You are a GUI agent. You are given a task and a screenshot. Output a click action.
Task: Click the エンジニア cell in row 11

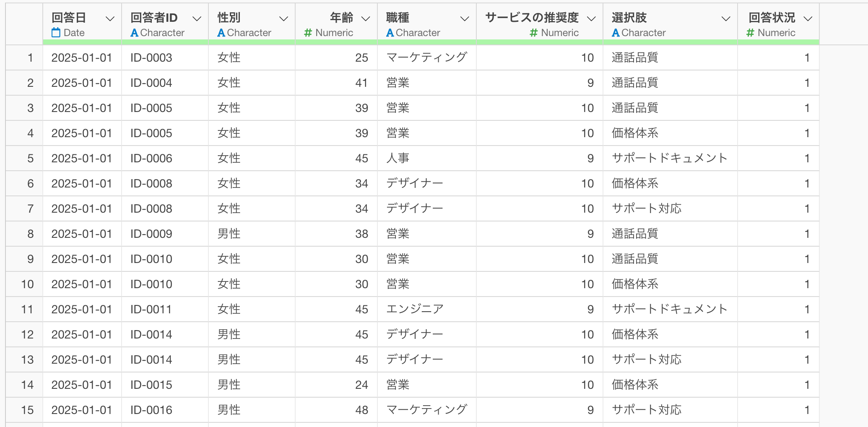[x=415, y=310]
